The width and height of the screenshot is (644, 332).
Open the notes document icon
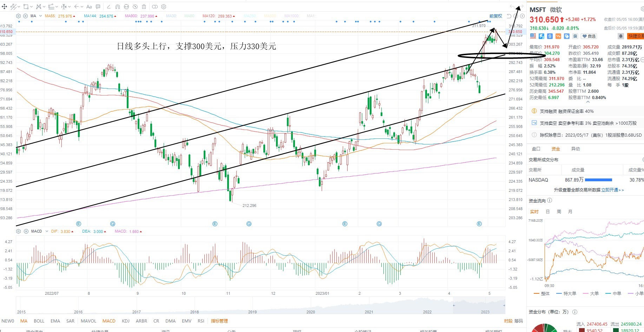coord(575,36)
